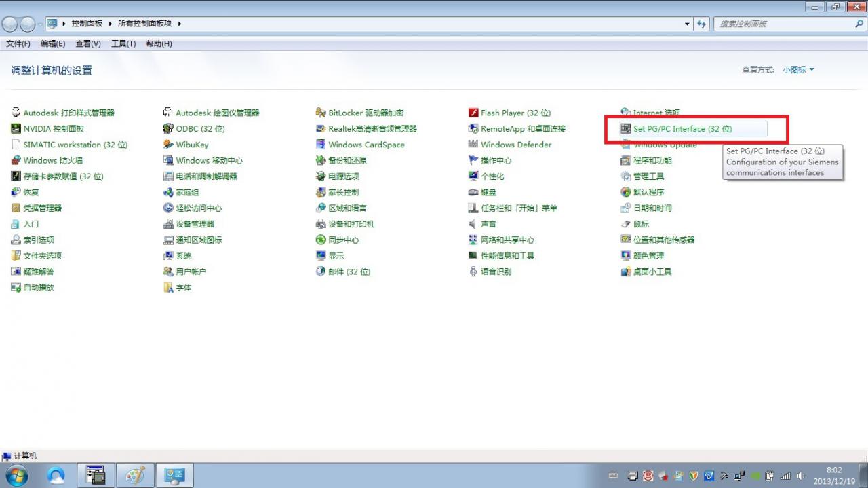The width and height of the screenshot is (868, 488).
Task: Open the 性能信息和工具 link
Action: click(508, 256)
